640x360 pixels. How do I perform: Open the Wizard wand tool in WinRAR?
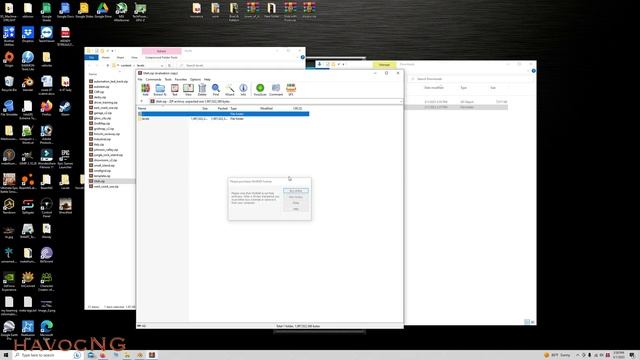click(230, 89)
